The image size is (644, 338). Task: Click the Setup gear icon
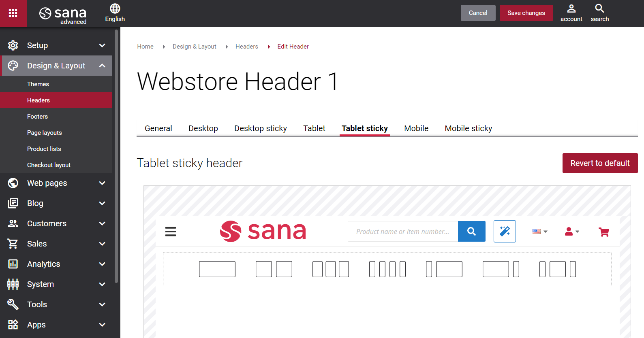(13, 45)
